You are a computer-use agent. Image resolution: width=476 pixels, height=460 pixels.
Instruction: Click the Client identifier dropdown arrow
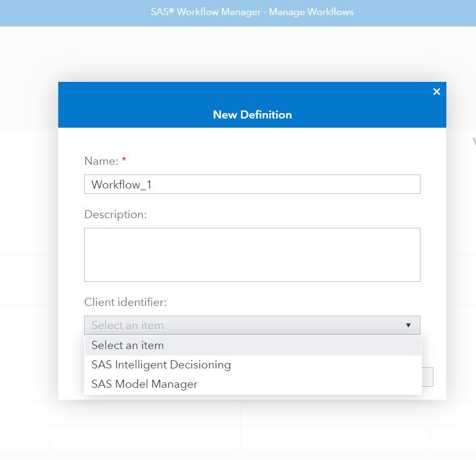[408, 325]
